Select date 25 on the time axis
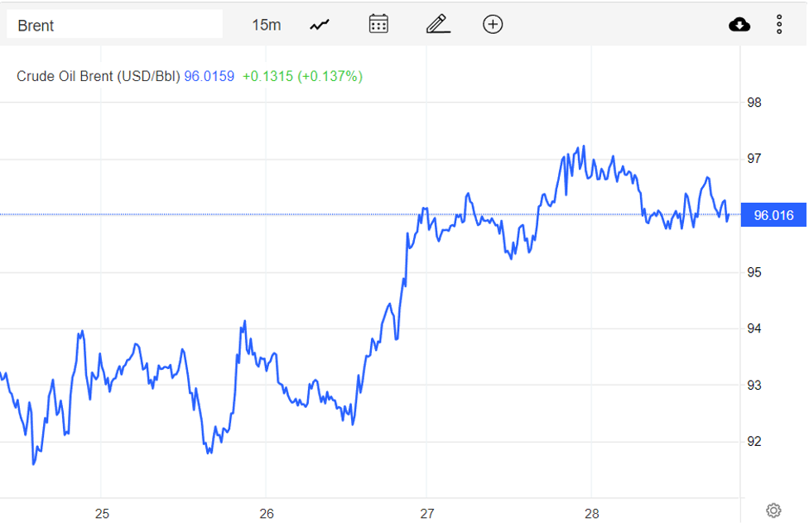This screenshot has width=809, height=532. [x=103, y=513]
